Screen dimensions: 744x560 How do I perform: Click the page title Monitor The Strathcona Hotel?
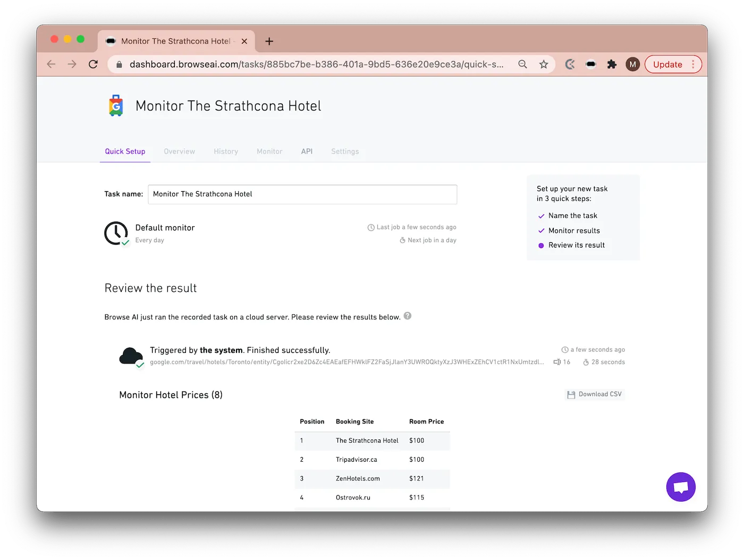coord(228,106)
